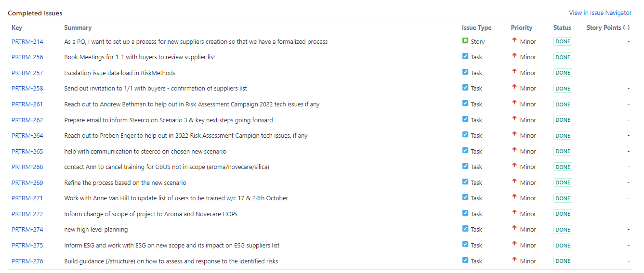The height and width of the screenshot is (273, 644).
Task: Click the Task icon in PRTRM-276 row
Action: click(x=465, y=260)
